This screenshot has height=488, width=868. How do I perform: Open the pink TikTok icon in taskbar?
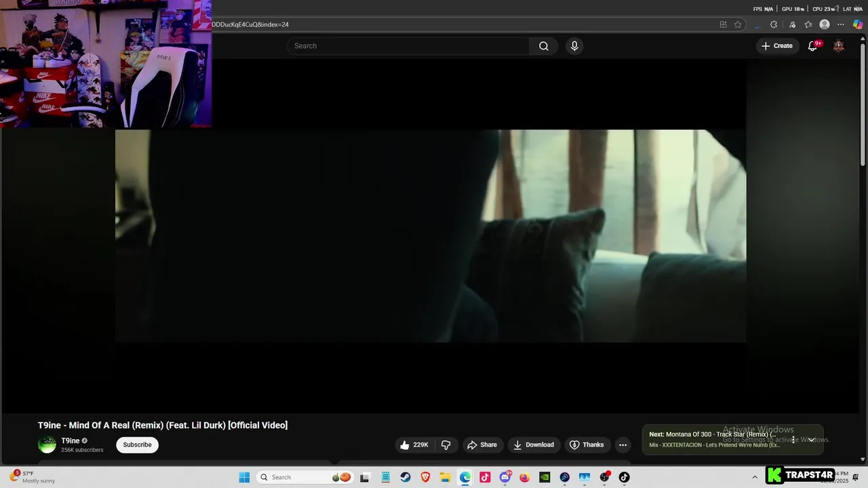point(485,477)
